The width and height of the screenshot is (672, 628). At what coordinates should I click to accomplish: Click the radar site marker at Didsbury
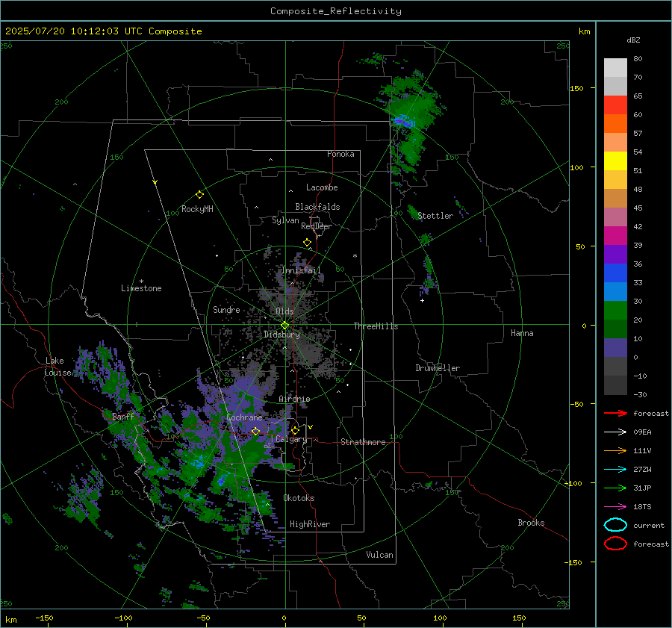(285, 326)
